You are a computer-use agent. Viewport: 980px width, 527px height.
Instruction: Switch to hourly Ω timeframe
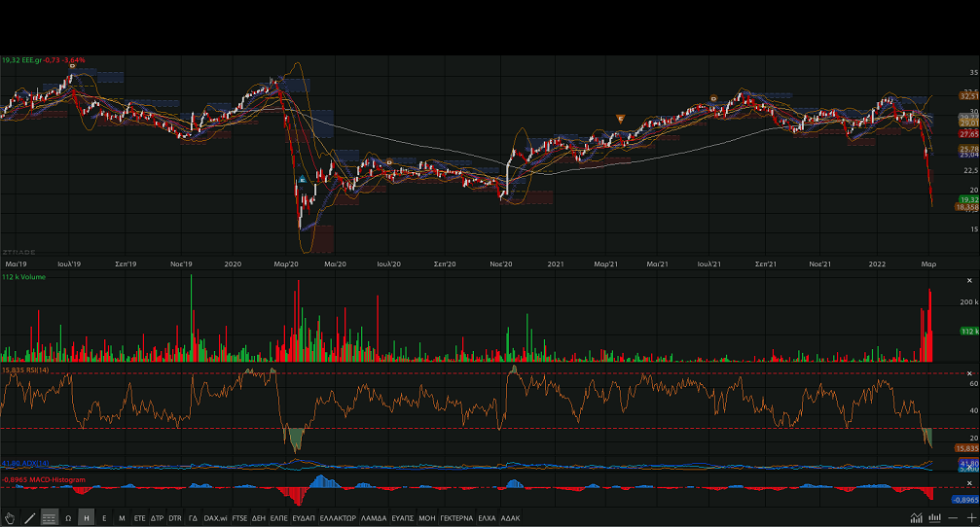[68, 518]
